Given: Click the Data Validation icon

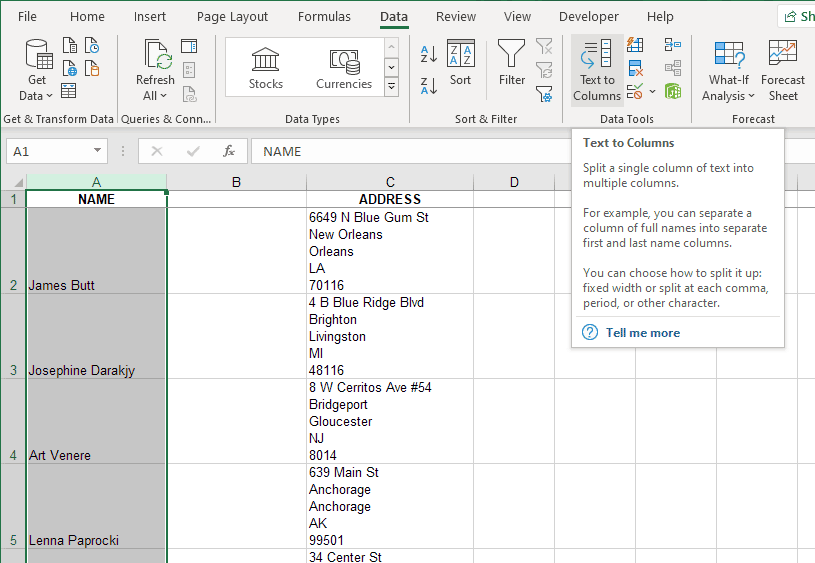Looking at the screenshot, I should 635,92.
